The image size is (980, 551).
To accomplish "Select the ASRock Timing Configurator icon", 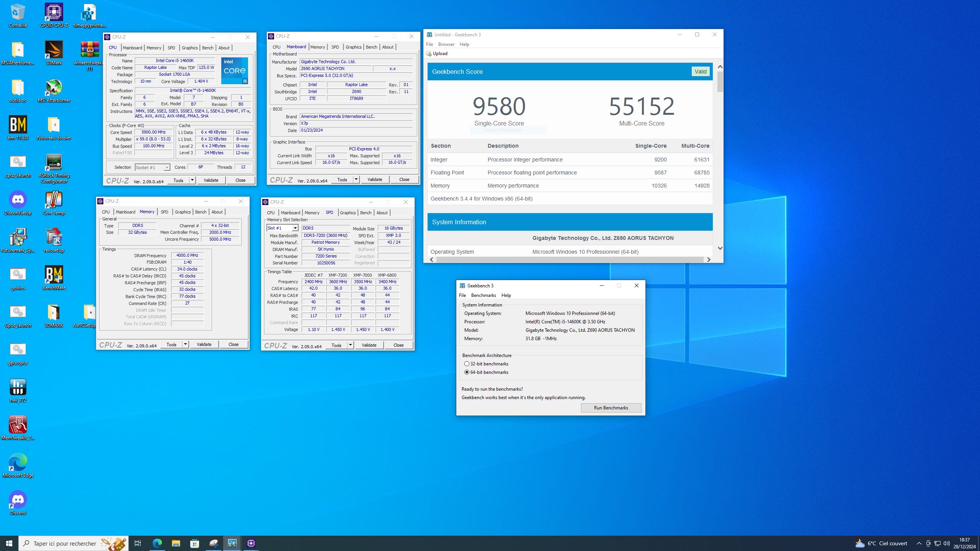I will (x=54, y=168).
